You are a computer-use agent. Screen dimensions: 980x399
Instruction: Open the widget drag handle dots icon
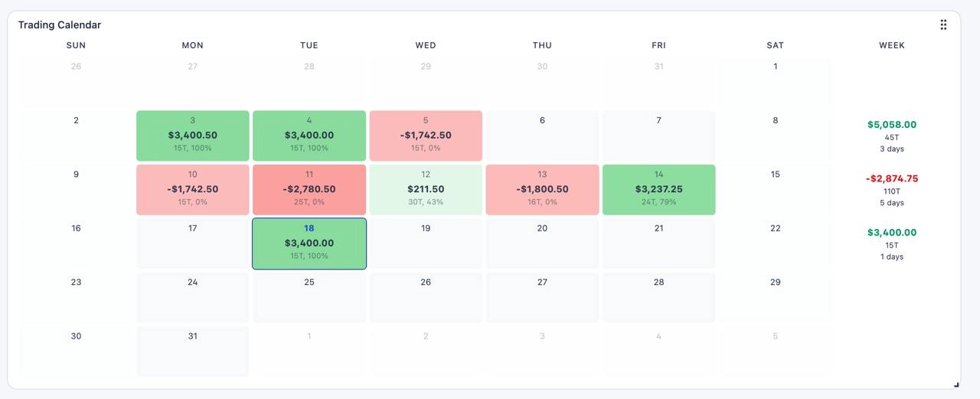pyautogui.click(x=943, y=25)
